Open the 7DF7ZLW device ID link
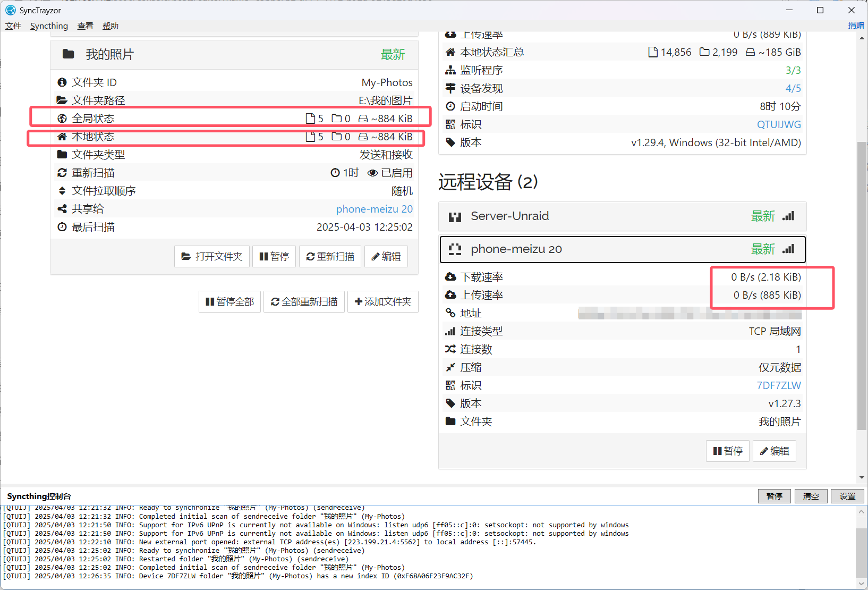Screen dimensions: 868x590 point(778,385)
